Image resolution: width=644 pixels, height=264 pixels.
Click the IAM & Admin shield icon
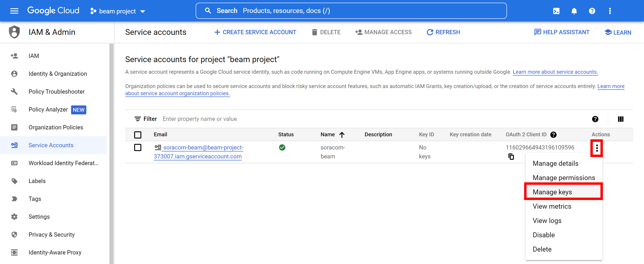14,32
